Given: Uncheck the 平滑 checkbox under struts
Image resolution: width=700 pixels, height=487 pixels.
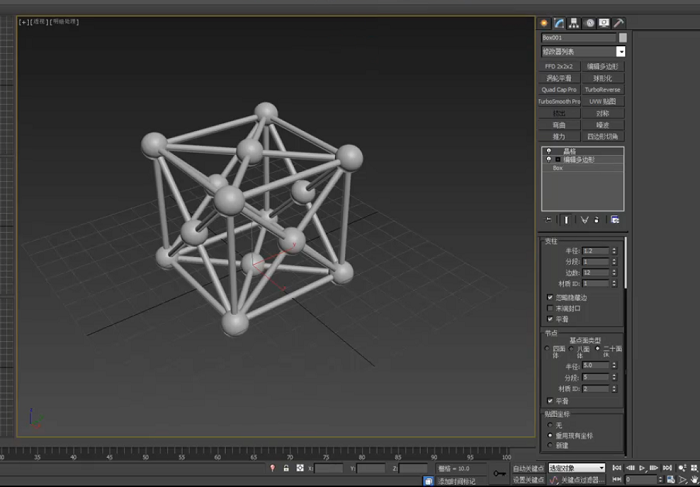Looking at the screenshot, I should 550,319.
